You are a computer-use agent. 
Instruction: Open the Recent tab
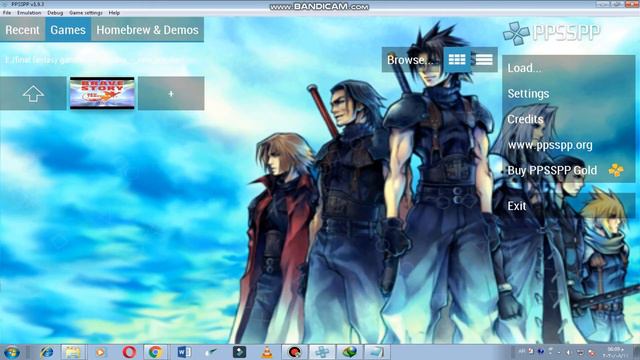pyautogui.click(x=22, y=30)
